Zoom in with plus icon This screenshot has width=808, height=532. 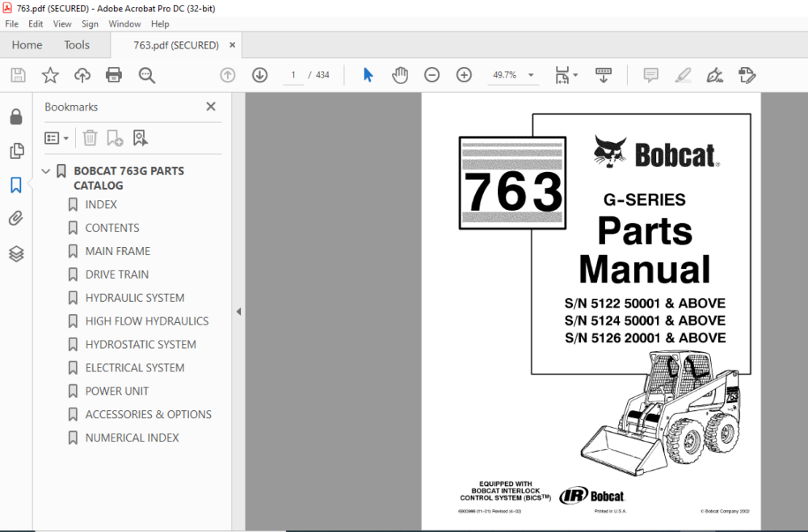point(464,75)
